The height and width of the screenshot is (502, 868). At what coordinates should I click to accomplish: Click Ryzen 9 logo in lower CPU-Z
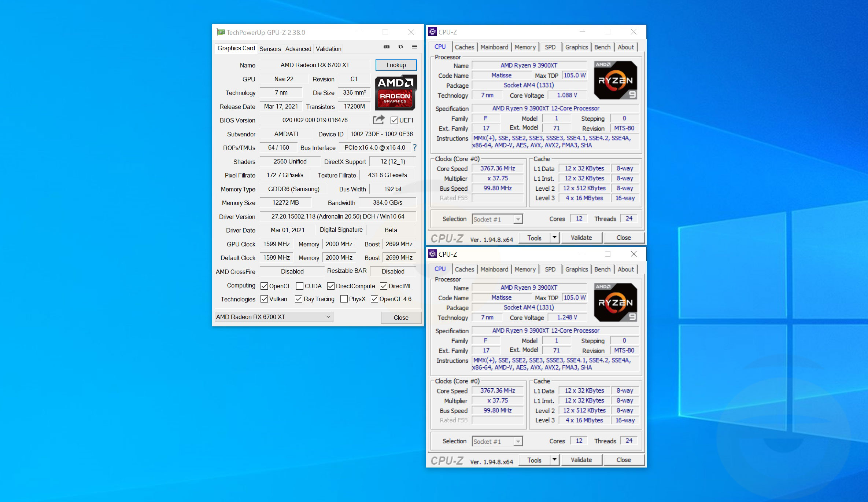[616, 303]
